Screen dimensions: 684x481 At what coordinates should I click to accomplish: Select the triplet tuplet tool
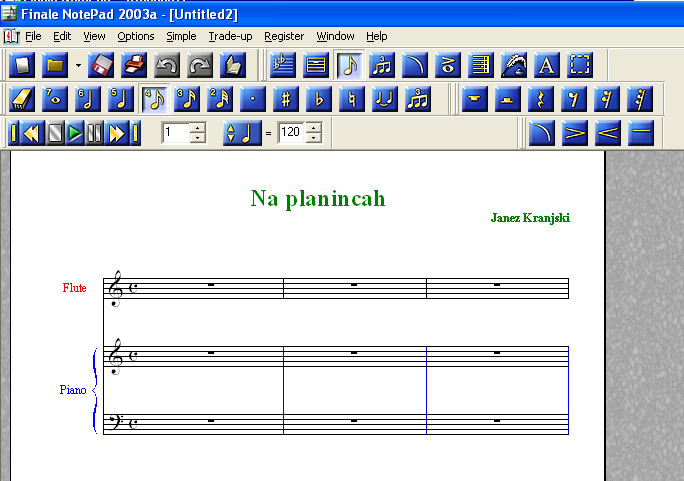[x=417, y=99]
